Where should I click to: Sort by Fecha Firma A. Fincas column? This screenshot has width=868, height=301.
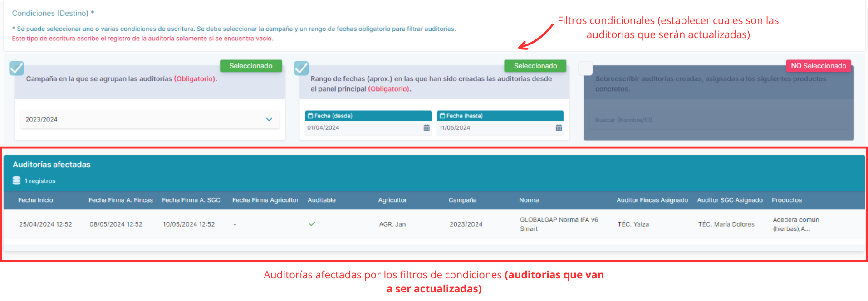click(x=121, y=200)
